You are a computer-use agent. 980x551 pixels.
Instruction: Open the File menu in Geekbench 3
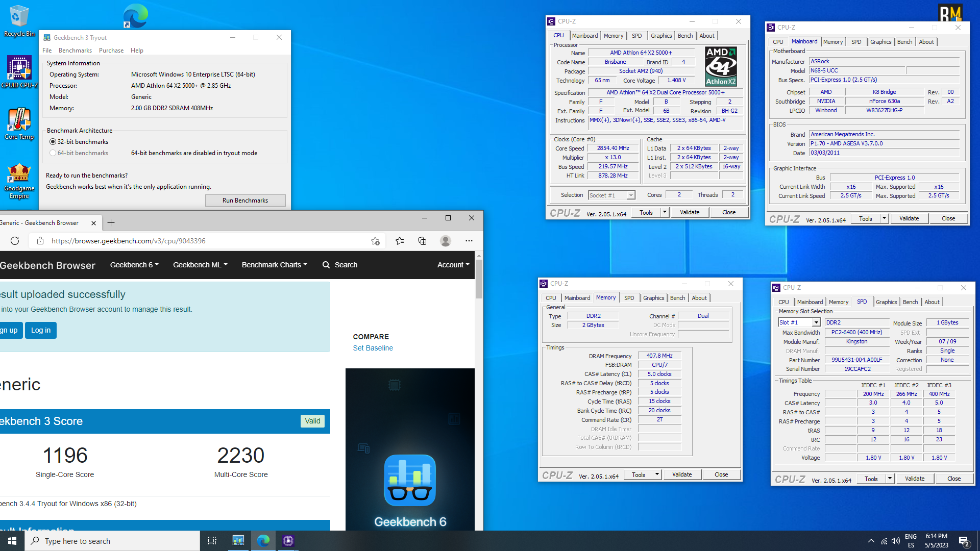pos(47,51)
